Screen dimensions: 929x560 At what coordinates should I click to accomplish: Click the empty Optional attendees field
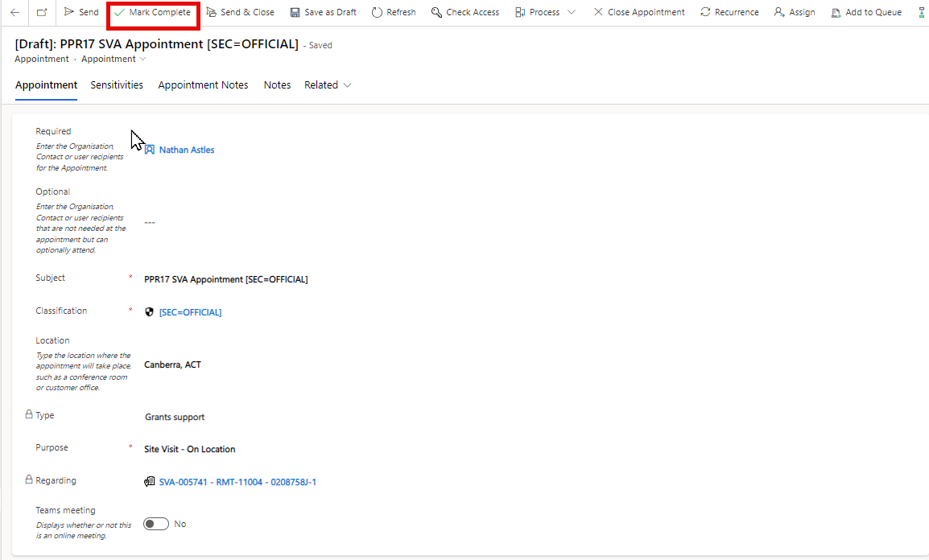pyautogui.click(x=150, y=223)
